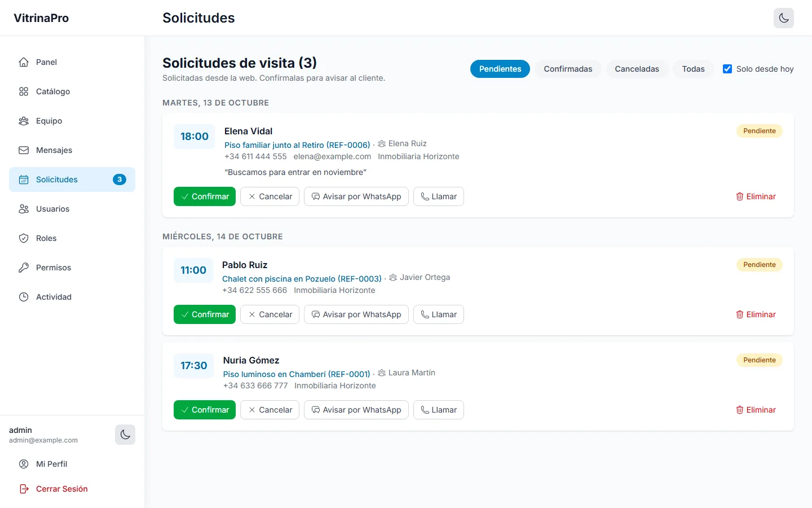The height and width of the screenshot is (508, 812).
Task: Click the Equipo people icon
Action: click(24, 121)
